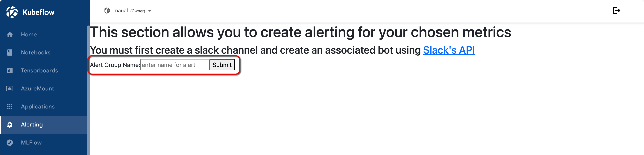Click the package icon beside maual namespace
Image resolution: width=644 pixels, height=155 pixels.
point(107,11)
